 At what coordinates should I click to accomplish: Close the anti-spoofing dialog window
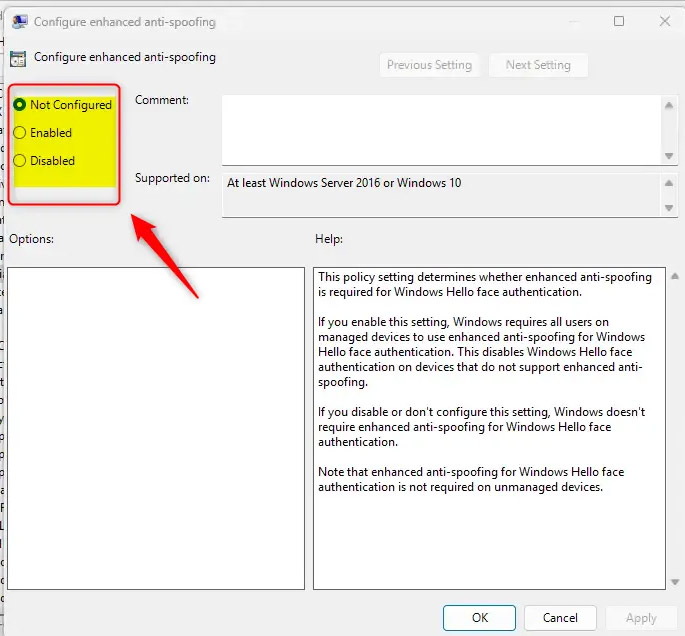click(664, 21)
